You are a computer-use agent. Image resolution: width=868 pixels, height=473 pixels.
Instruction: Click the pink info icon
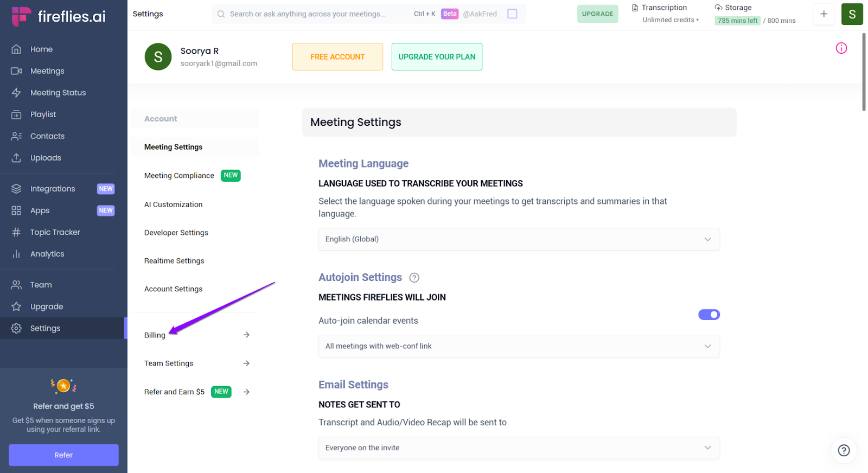click(x=841, y=48)
